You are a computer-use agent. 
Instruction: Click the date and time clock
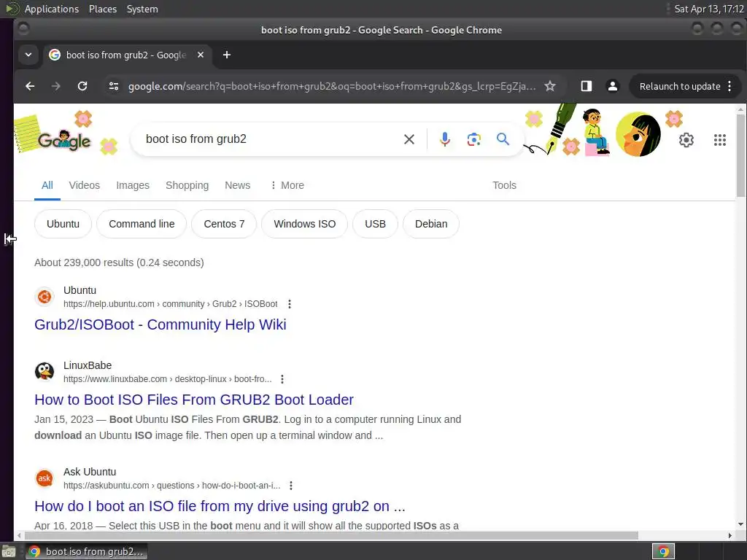(x=709, y=9)
